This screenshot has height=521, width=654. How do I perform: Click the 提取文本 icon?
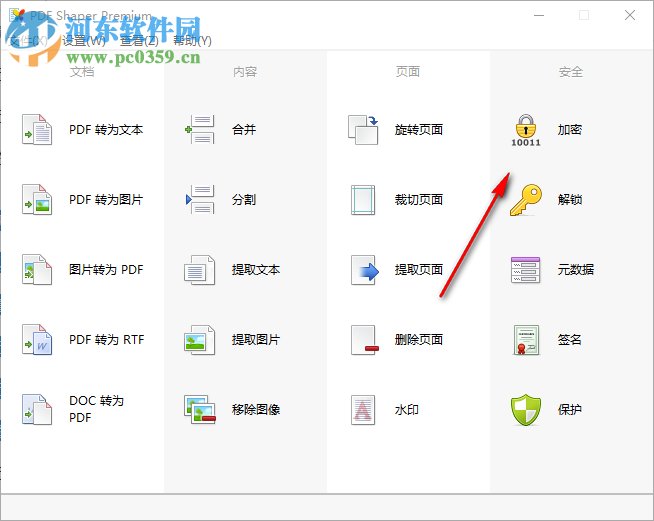pyautogui.click(x=200, y=270)
